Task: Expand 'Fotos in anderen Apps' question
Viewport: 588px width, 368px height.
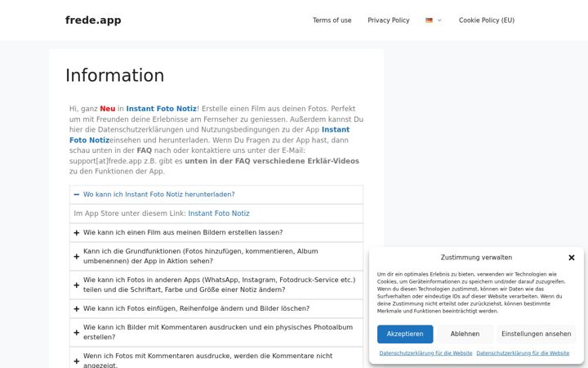Action: point(216,285)
